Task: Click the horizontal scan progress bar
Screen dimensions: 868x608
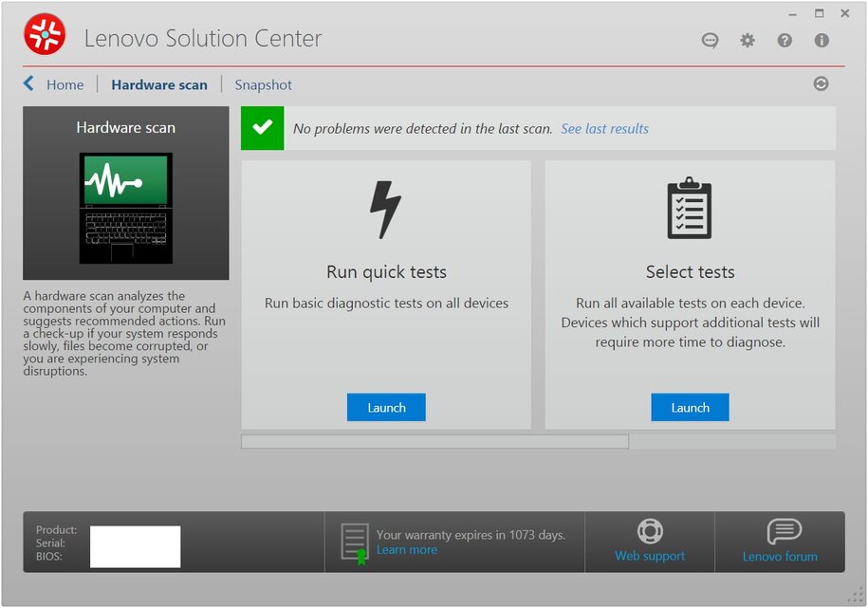Action: click(x=434, y=441)
